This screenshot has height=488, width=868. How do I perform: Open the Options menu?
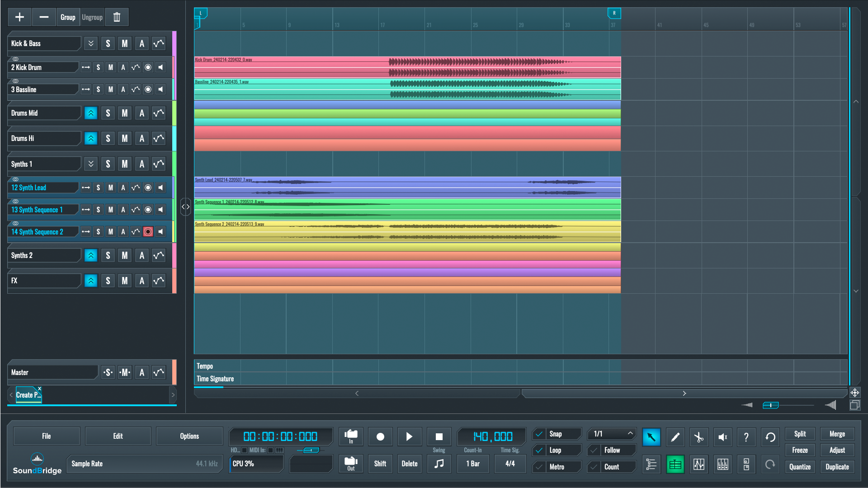[189, 436]
